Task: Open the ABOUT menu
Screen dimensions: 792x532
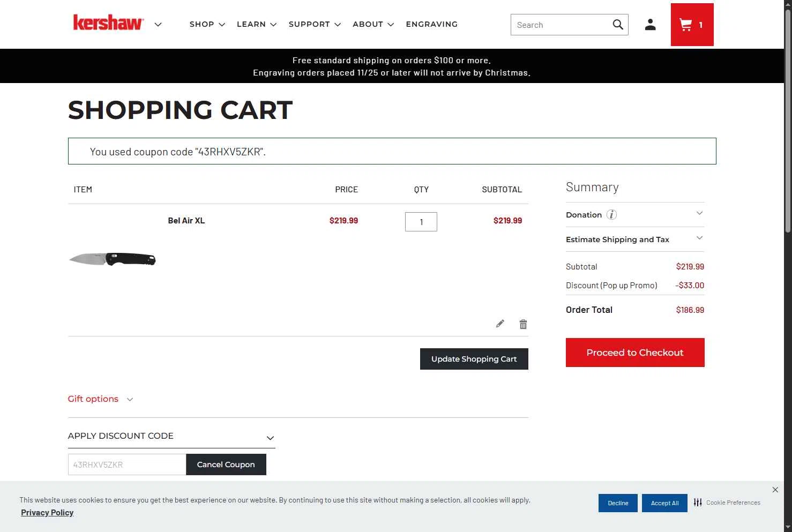Action: click(373, 24)
